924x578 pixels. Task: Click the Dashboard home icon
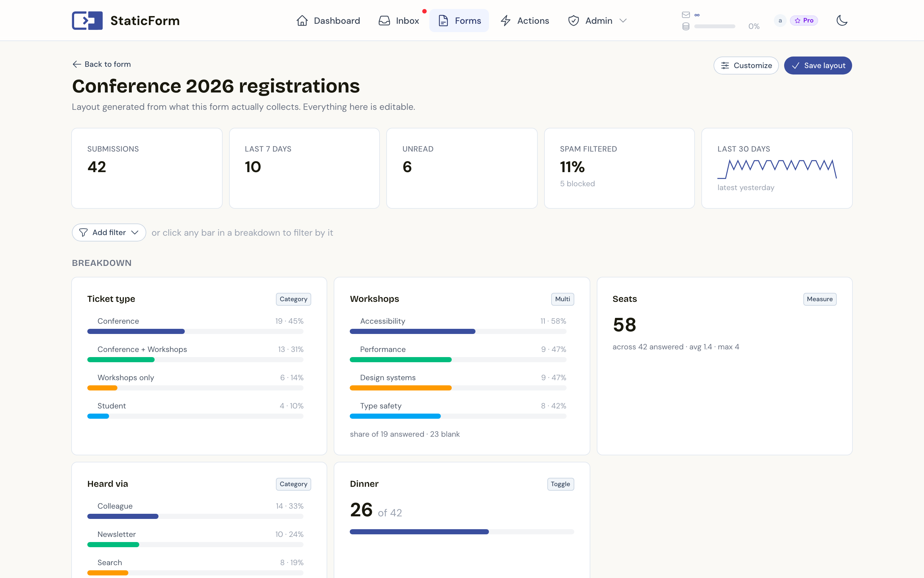[x=302, y=21]
